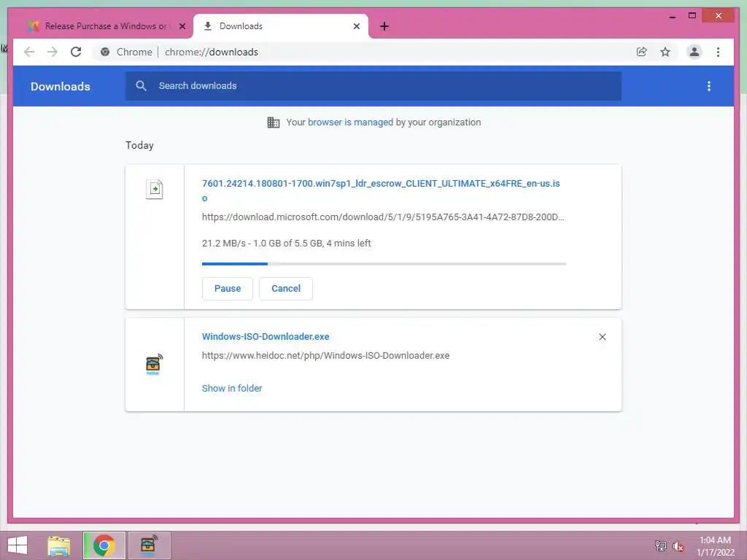The height and width of the screenshot is (560, 747).
Task: Reload the downloads page
Action: click(x=76, y=52)
